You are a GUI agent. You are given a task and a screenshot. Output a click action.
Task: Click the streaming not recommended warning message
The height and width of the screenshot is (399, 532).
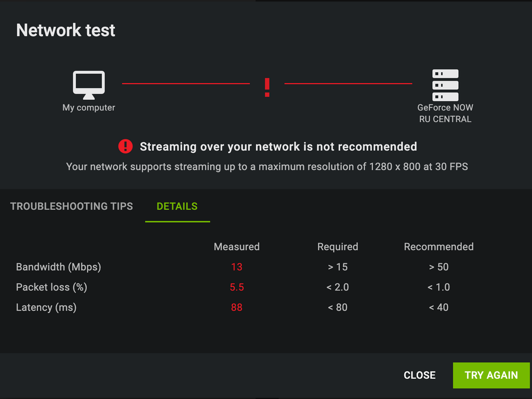click(278, 147)
